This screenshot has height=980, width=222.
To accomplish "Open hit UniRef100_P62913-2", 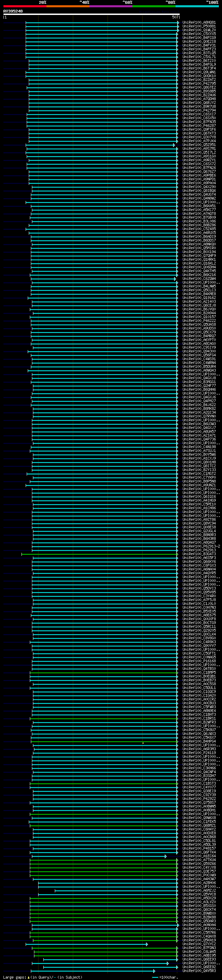I will pos(201,546).
